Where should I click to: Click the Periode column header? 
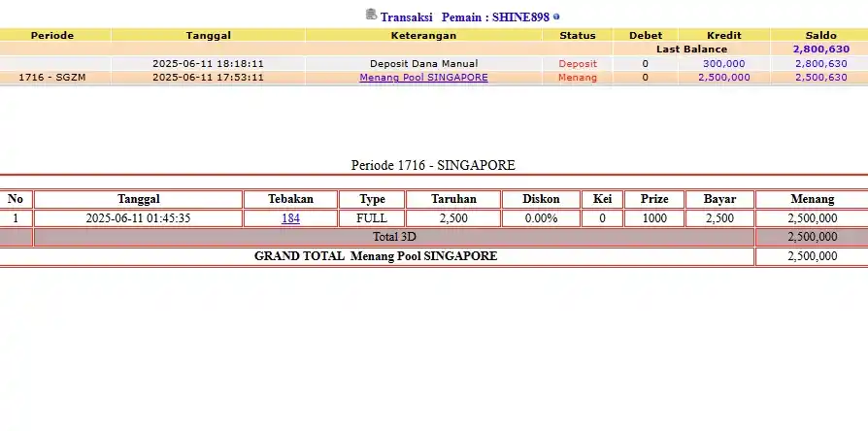point(52,35)
